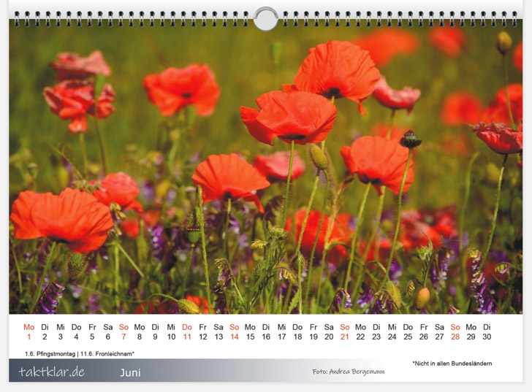Select day 16 under Di
Viewport: 532px width, 392px height.
point(266,337)
